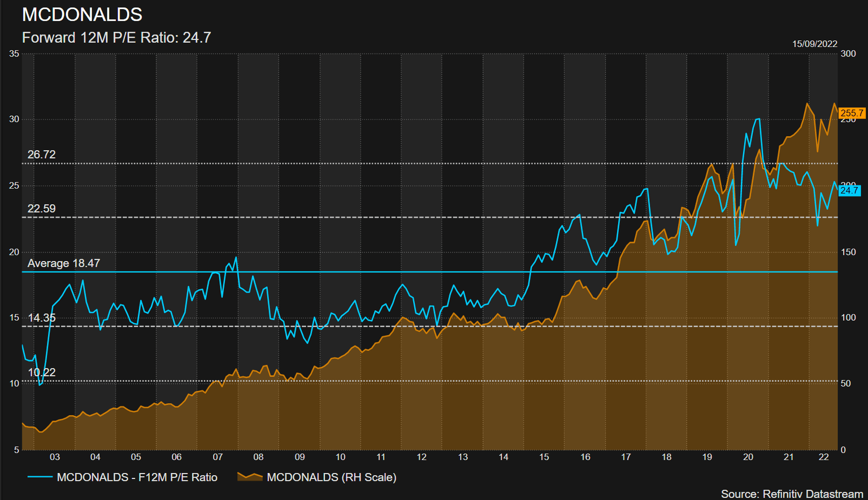The width and height of the screenshot is (868, 500).
Task: Click x-axis year label 06
Action: [x=177, y=457]
